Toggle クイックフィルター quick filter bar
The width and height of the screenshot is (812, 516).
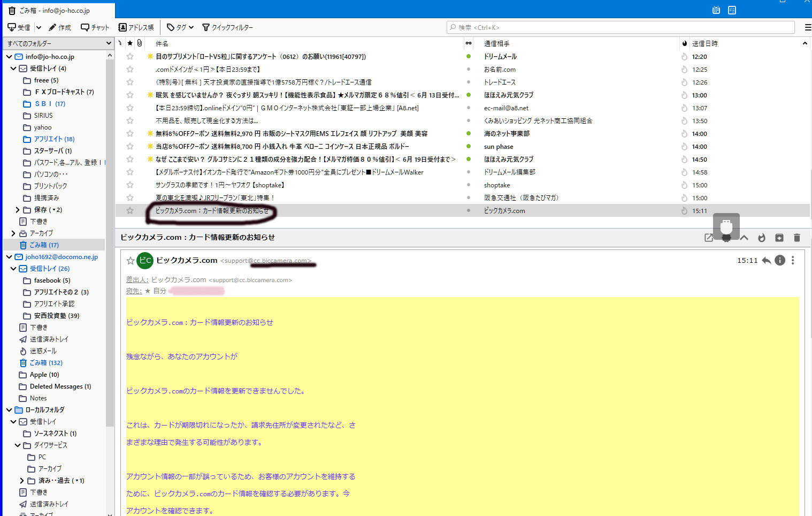227,27
